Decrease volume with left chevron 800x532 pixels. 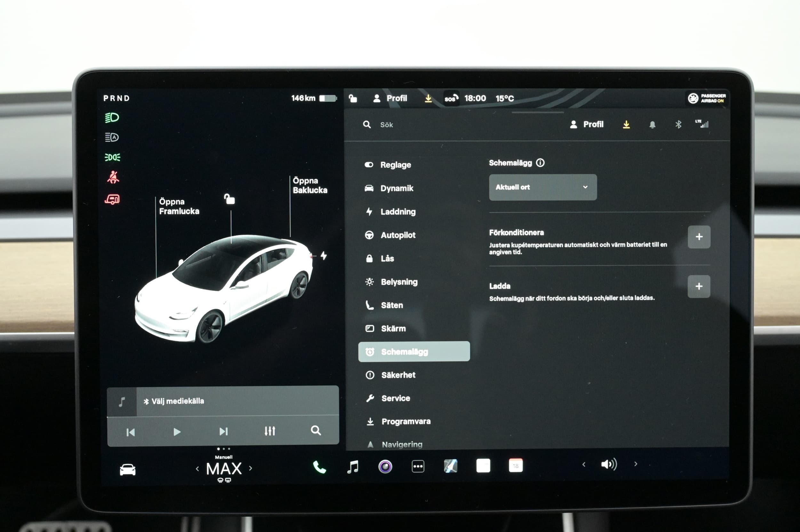tap(583, 465)
